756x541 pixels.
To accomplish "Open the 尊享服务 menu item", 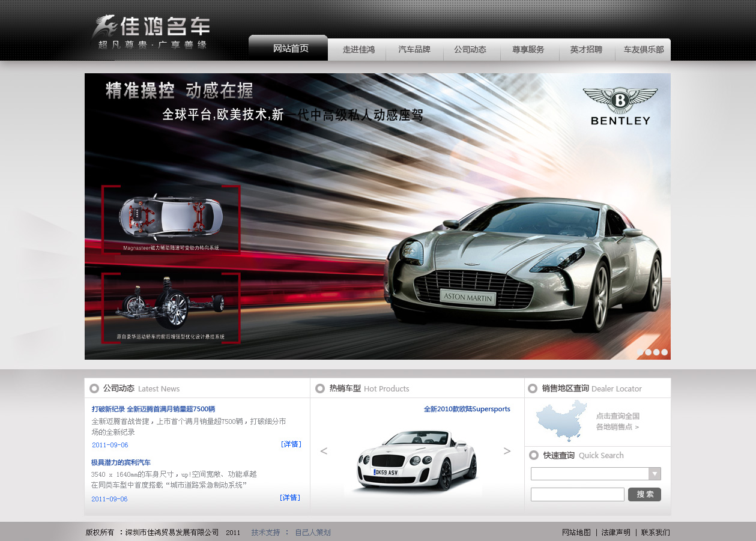I will [x=528, y=50].
